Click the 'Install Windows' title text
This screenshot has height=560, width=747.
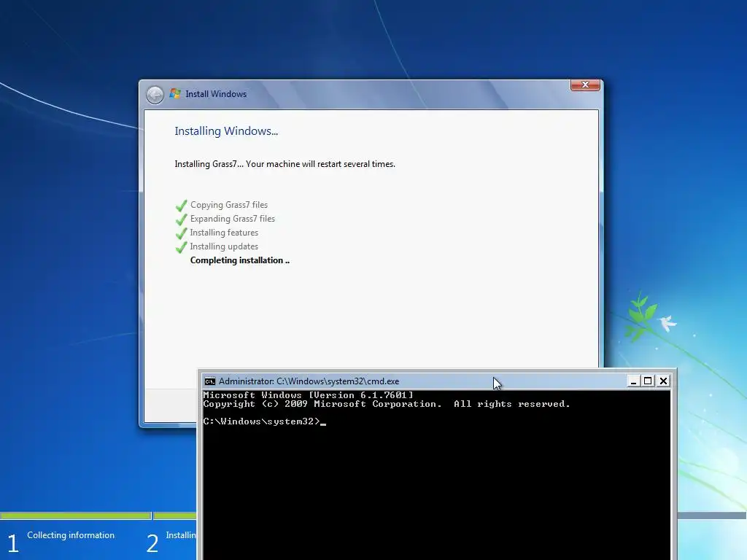tap(216, 94)
